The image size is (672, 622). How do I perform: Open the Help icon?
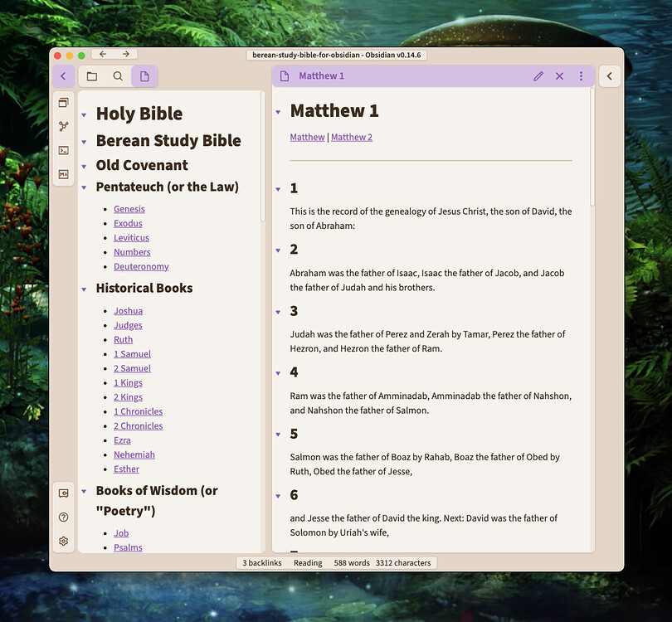tap(63, 516)
